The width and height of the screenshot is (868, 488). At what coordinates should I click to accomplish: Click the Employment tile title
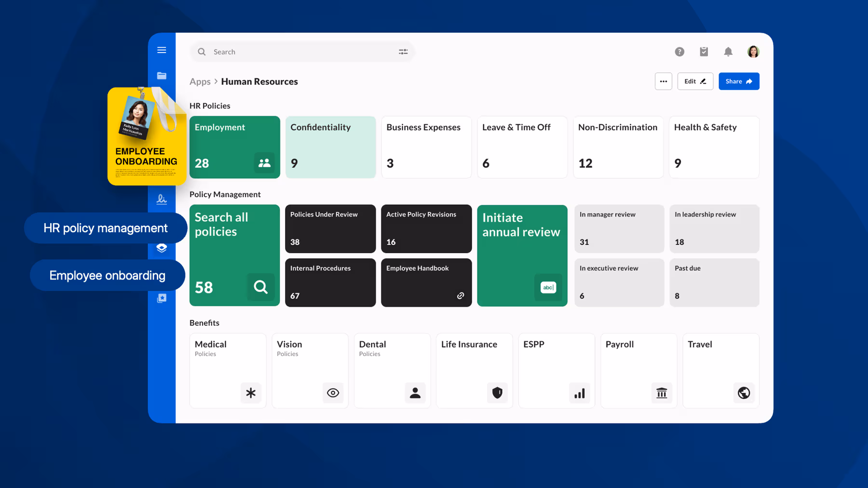tap(220, 127)
